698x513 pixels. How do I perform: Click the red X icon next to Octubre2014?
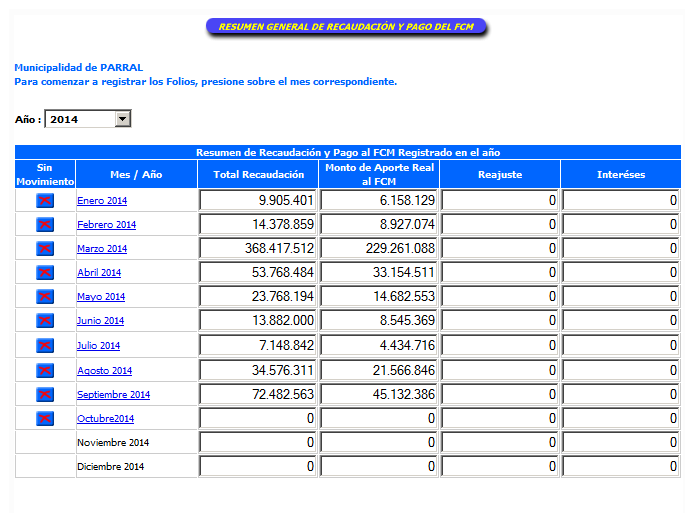coord(45,419)
